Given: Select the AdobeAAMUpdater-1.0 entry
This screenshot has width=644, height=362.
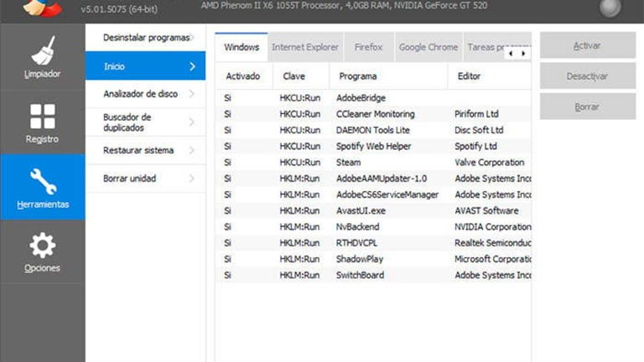Looking at the screenshot, I should (x=373, y=178).
